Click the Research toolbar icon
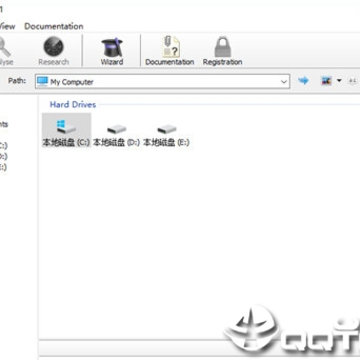Image resolution: width=360 pixels, height=360 pixels. pyautogui.click(x=54, y=51)
